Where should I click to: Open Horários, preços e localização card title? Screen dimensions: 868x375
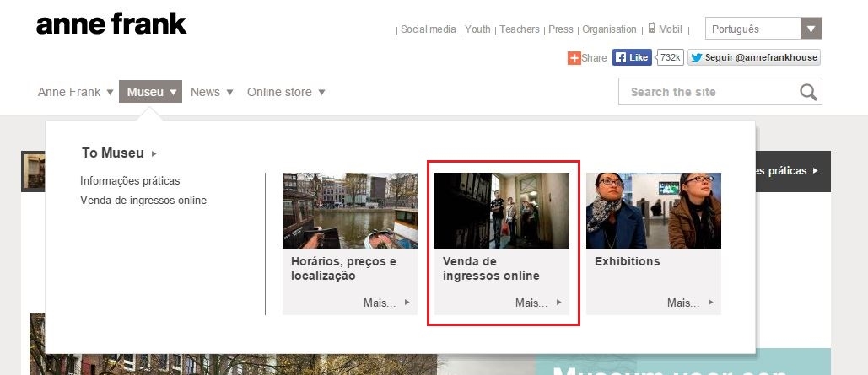[344, 268]
